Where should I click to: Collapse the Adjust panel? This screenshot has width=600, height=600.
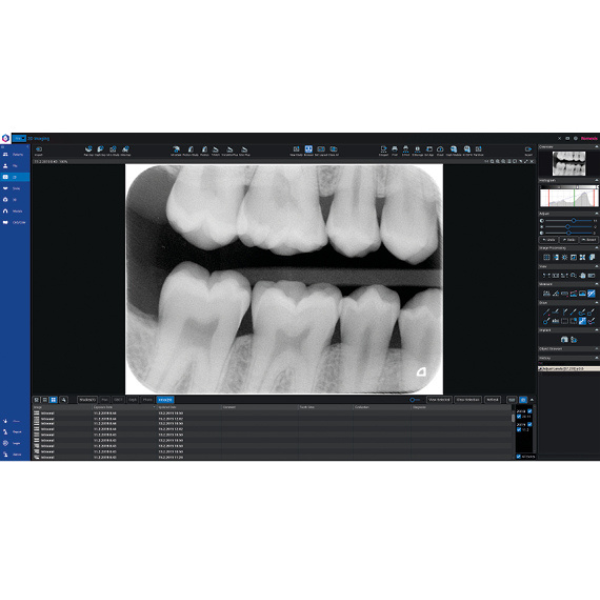[596, 214]
